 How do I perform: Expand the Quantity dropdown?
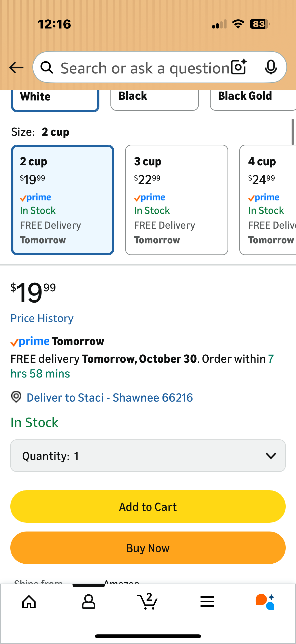point(148,456)
